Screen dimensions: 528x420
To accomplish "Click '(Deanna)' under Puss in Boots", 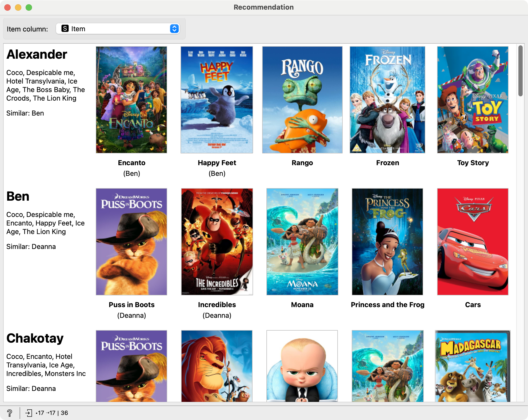I will click(131, 315).
